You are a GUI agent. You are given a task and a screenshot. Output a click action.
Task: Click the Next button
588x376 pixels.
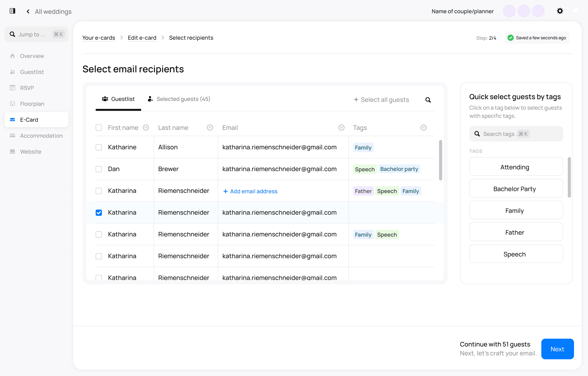557,349
